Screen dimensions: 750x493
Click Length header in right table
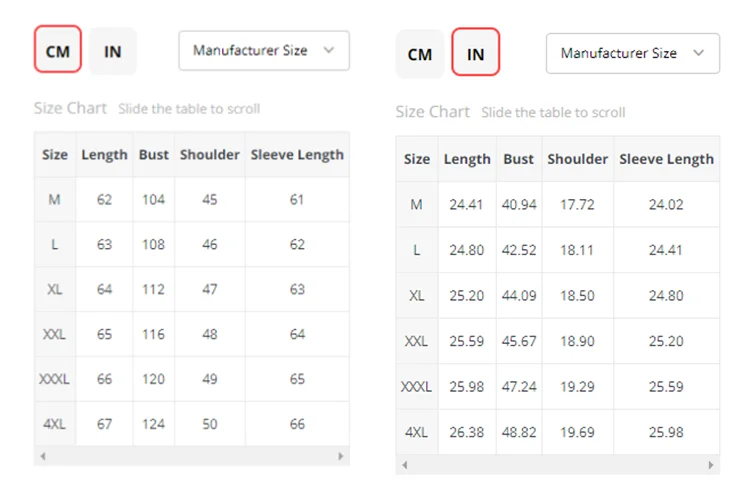click(467, 159)
